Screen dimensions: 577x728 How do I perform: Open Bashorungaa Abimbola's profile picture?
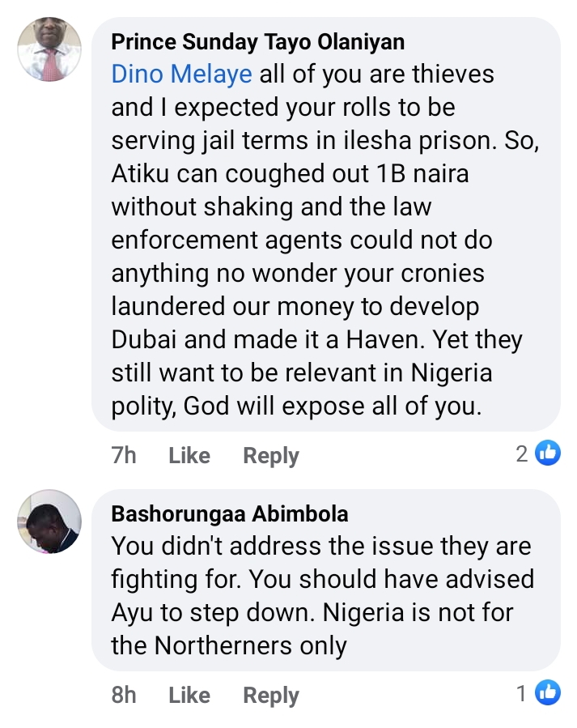49,522
